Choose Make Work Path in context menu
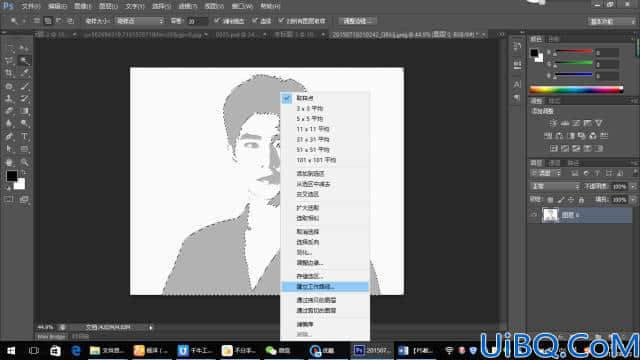The width and height of the screenshot is (640, 360). (325, 287)
